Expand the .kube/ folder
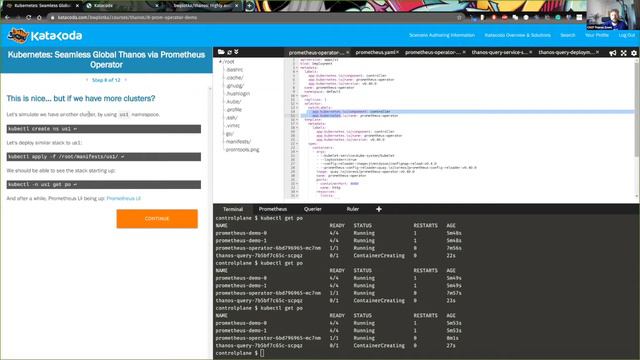Viewport: 640px width, 360px height. 233,102
